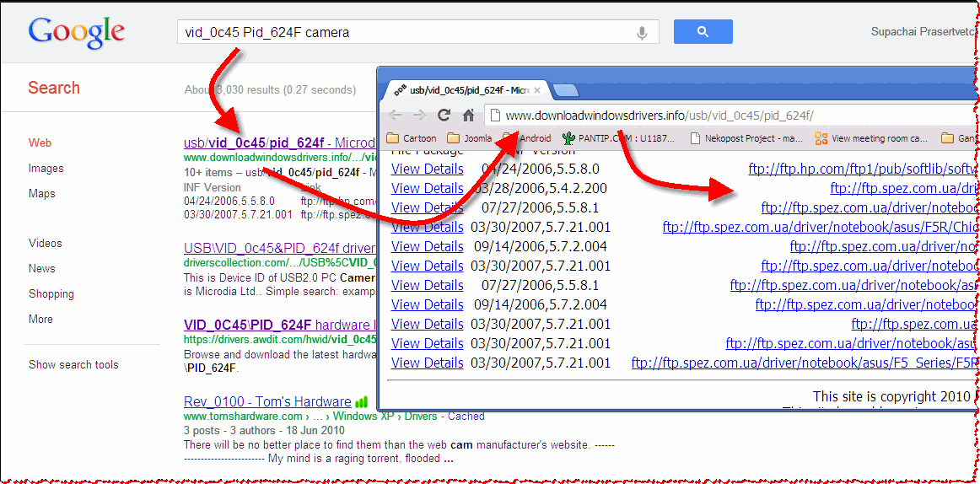Image resolution: width=980 pixels, height=484 pixels.
Task: Open the Joomla bookmark folder
Action: point(470,138)
